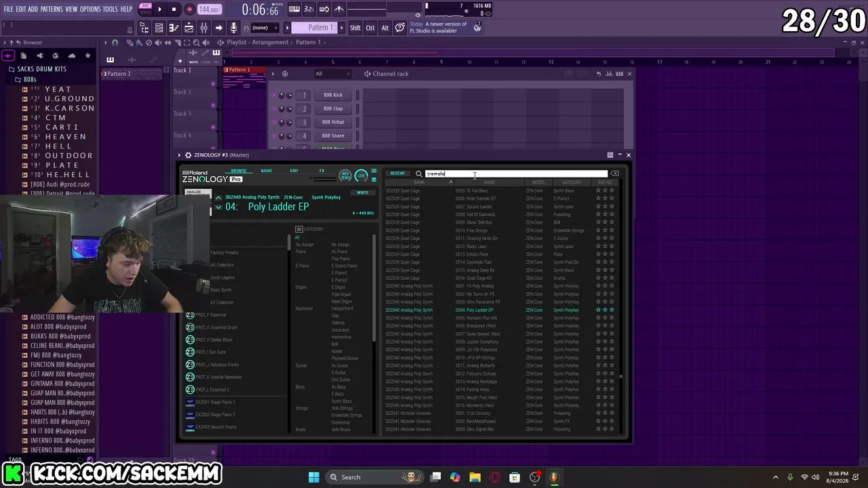
Task: Open the ZENOLOGY plugin options gear icon
Action: click(x=188, y=155)
